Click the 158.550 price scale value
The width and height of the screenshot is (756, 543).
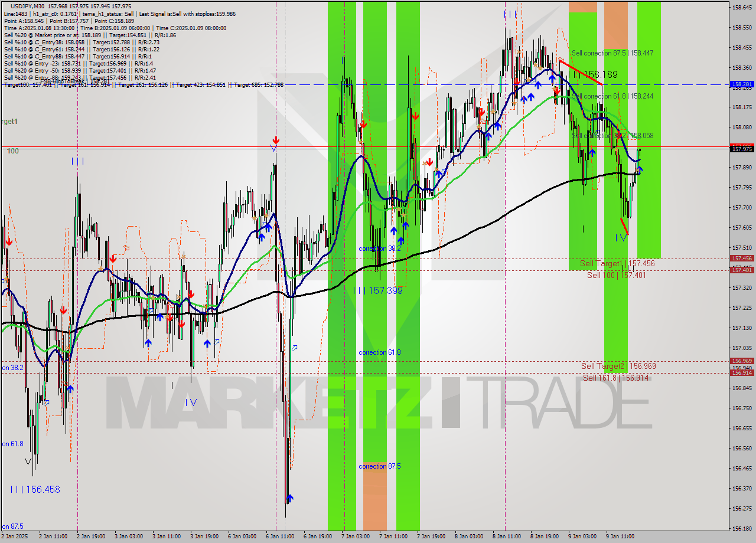point(742,27)
